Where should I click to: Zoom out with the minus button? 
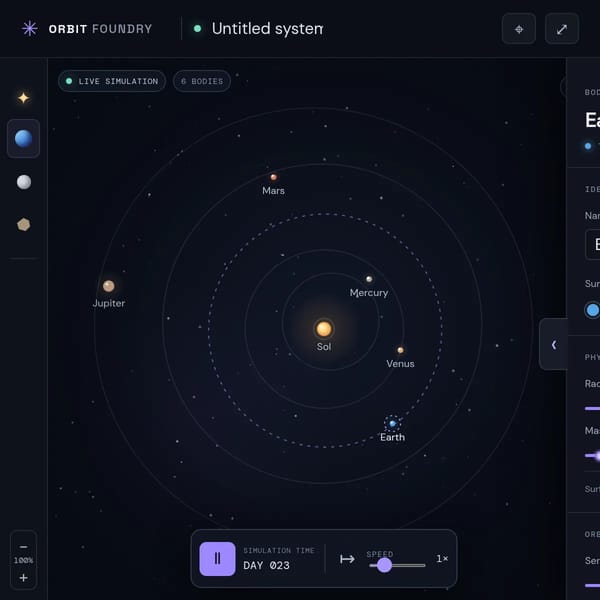23,547
